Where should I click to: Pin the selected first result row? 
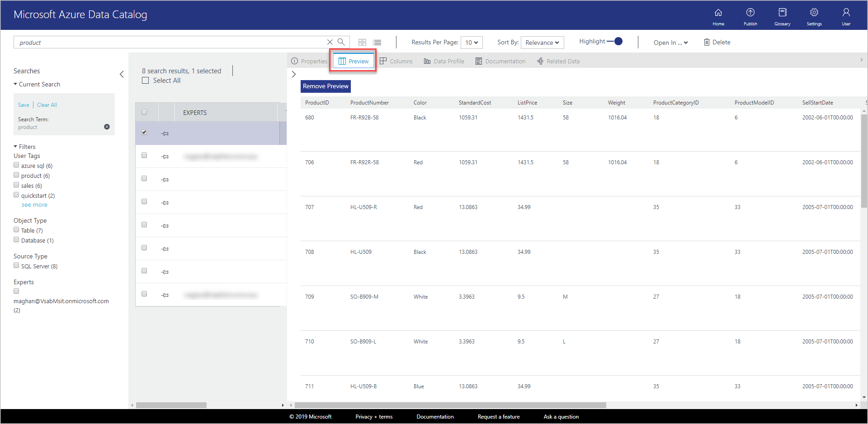pos(165,133)
